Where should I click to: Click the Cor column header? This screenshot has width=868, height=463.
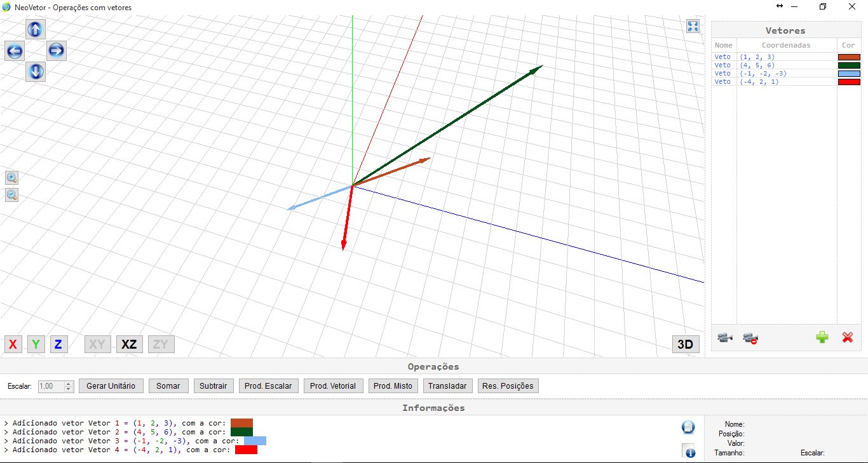tap(849, 45)
